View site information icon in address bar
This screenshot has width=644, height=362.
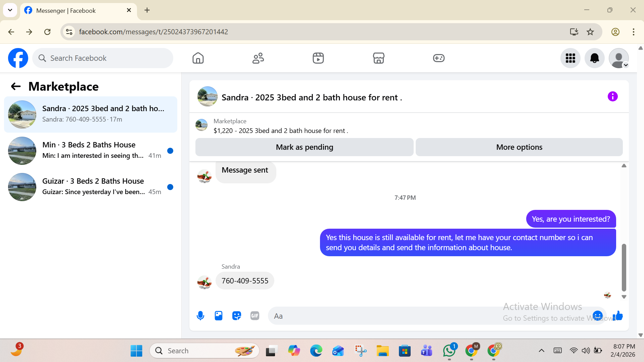[69, 32]
